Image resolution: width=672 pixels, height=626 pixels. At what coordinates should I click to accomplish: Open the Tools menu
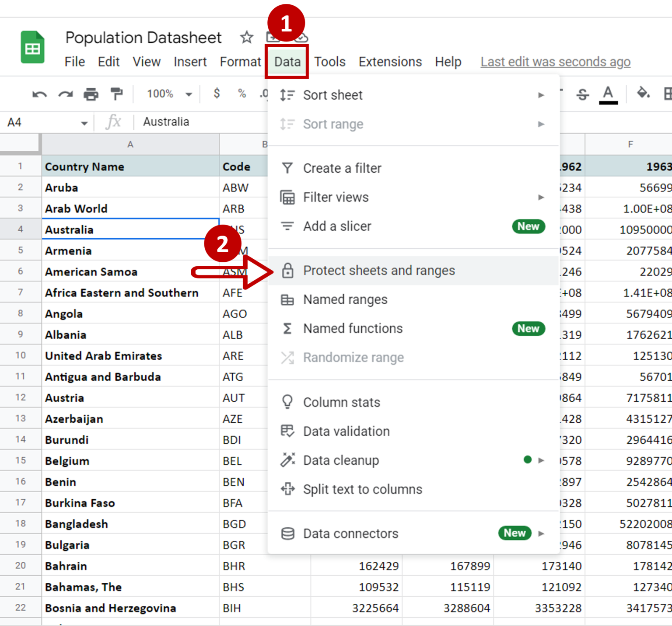tap(329, 62)
